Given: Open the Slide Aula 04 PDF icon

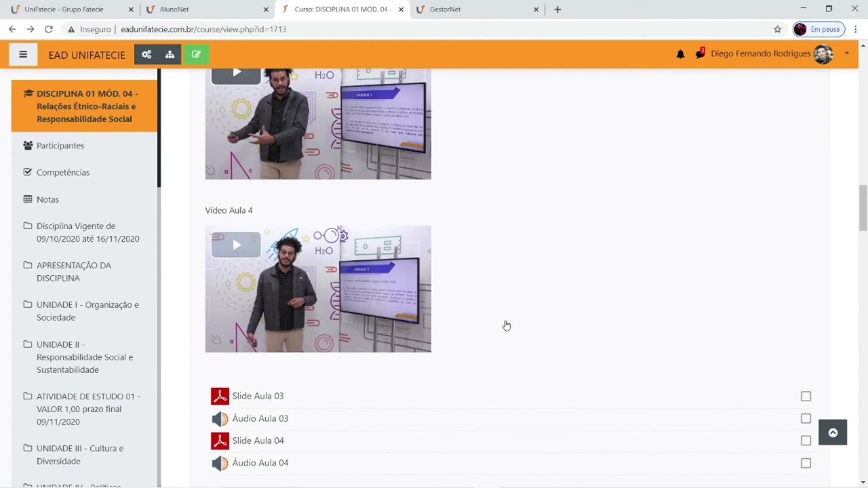Looking at the screenshot, I should point(220,441).
